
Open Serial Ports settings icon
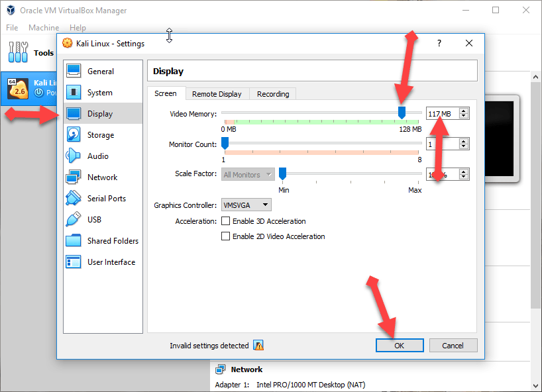(74, 199)
